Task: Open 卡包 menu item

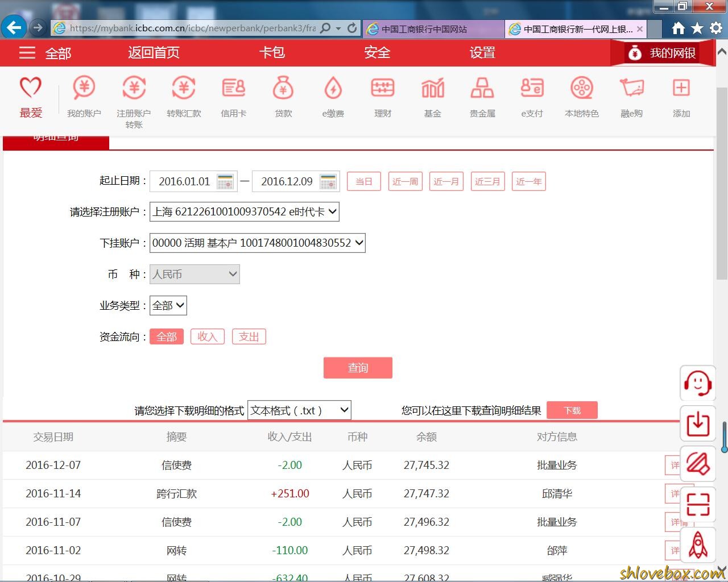Action: 272,53
